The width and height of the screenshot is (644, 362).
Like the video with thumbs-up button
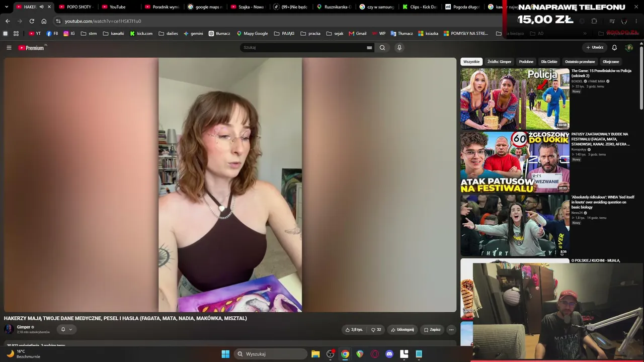354,330
